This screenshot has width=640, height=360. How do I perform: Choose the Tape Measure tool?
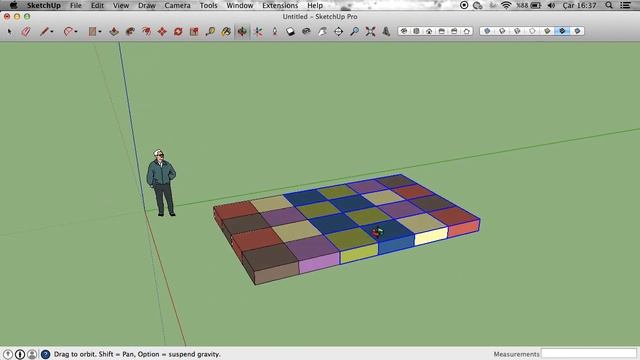tap(210, 31)
